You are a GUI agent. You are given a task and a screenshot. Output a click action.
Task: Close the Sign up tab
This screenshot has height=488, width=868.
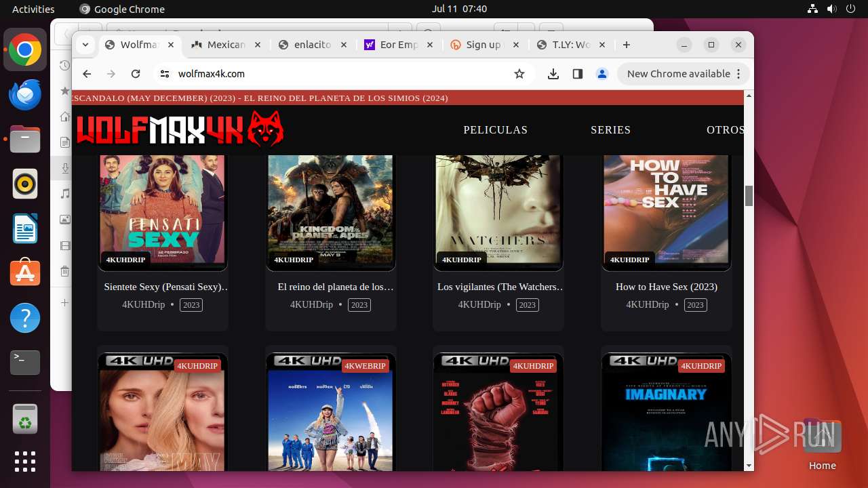(x=516, y=45)
